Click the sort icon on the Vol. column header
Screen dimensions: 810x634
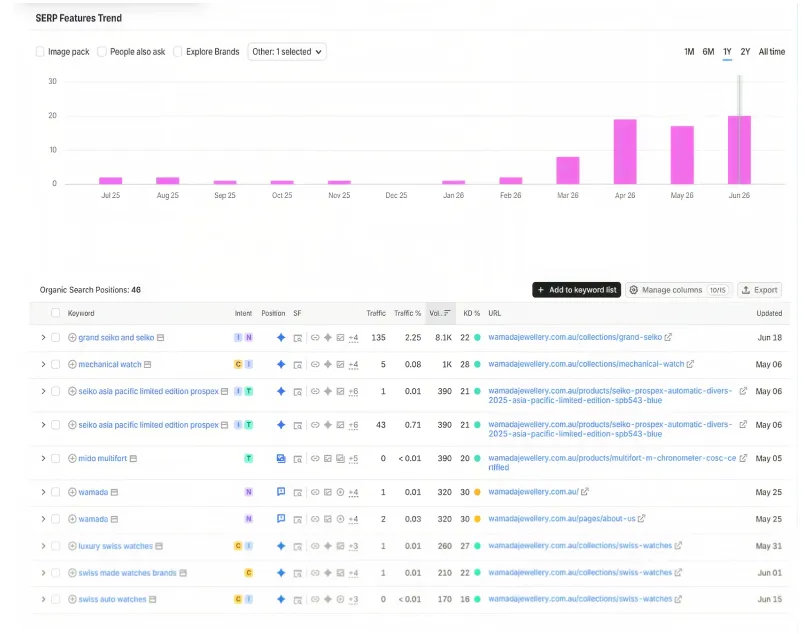point(447,313)
